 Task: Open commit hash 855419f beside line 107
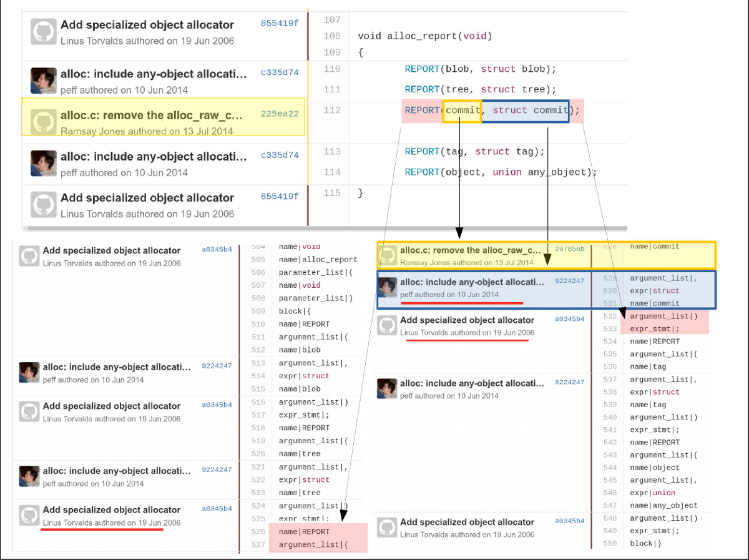(280, 24)
